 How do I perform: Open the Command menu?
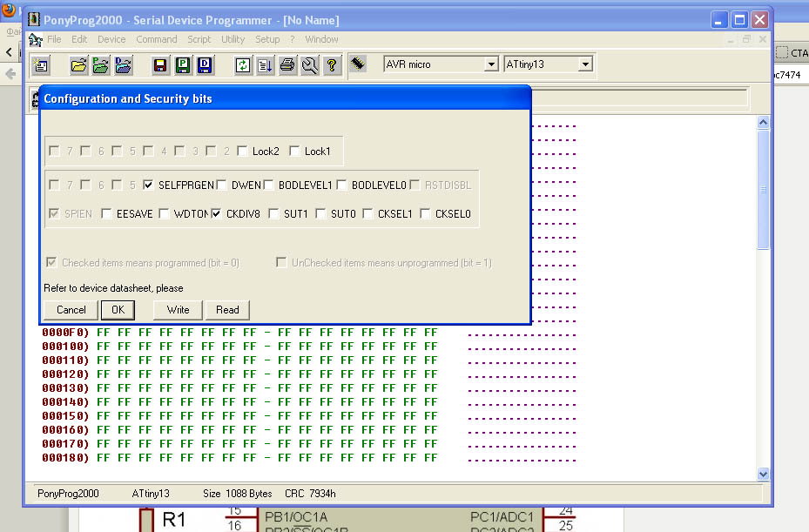(x=156, y=39)
